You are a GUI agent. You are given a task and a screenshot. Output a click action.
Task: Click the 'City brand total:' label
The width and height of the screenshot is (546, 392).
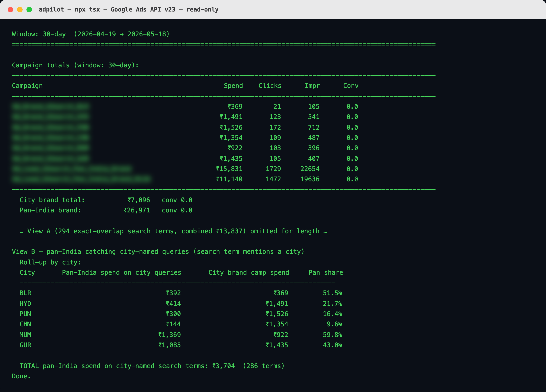52,200
